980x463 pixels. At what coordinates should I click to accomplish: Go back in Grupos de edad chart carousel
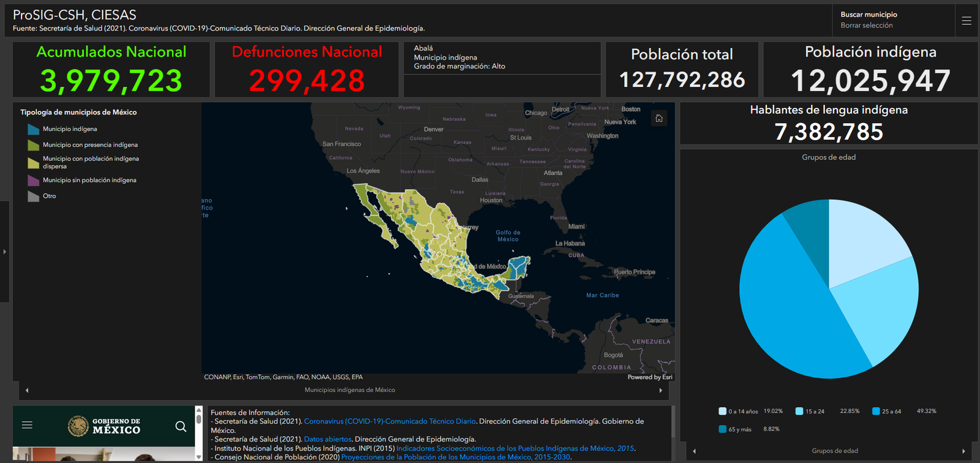pyautogui.click(x=694, y=451)
